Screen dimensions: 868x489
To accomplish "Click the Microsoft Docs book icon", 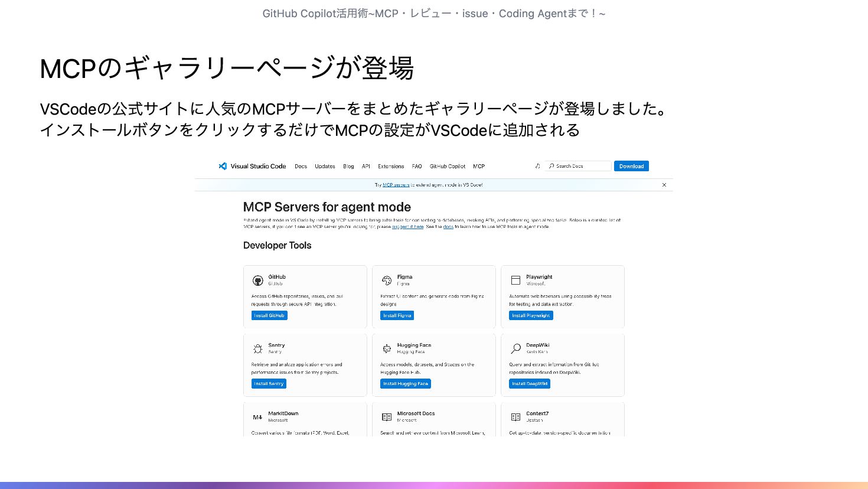I will pyautogui.click(x=387, y=417).
